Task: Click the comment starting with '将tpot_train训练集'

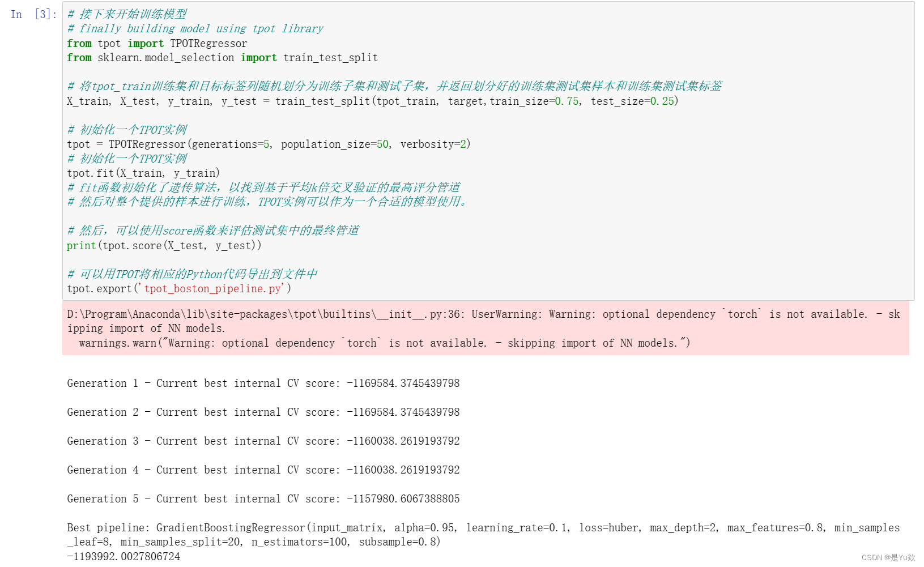Action: pos(395,86)
